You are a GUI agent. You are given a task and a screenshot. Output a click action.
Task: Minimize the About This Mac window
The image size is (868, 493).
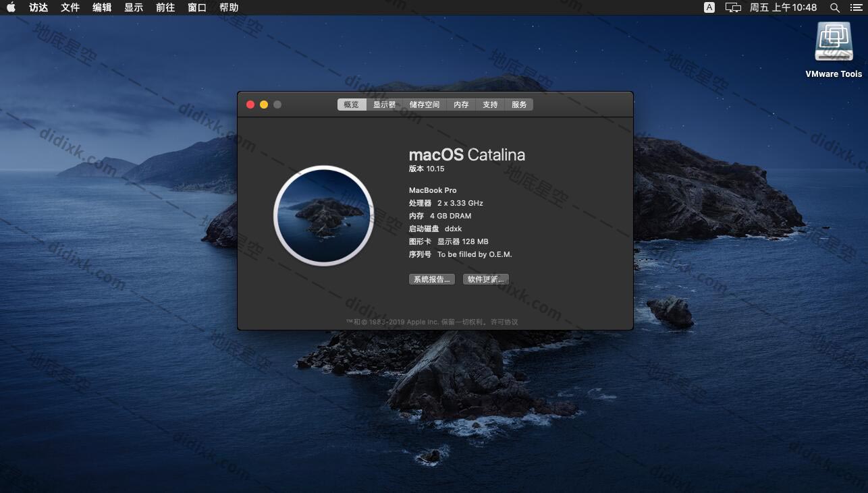(264, 105)
